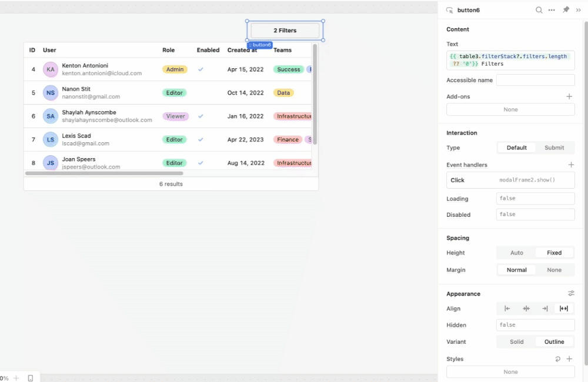Edit the Accessible name input field
The image size is (588, 382).
(x=535, y=79)
